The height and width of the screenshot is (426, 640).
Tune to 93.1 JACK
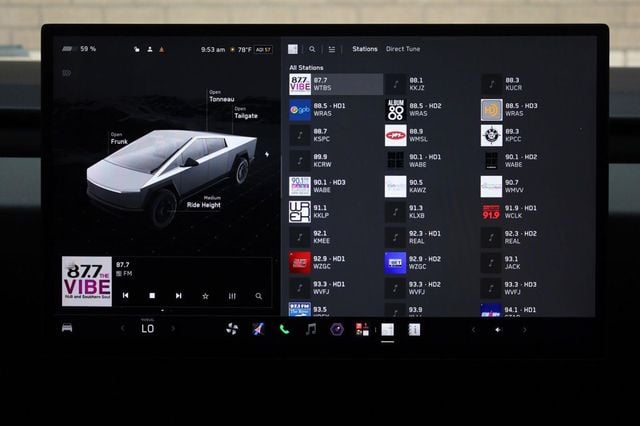pos(528,263)
